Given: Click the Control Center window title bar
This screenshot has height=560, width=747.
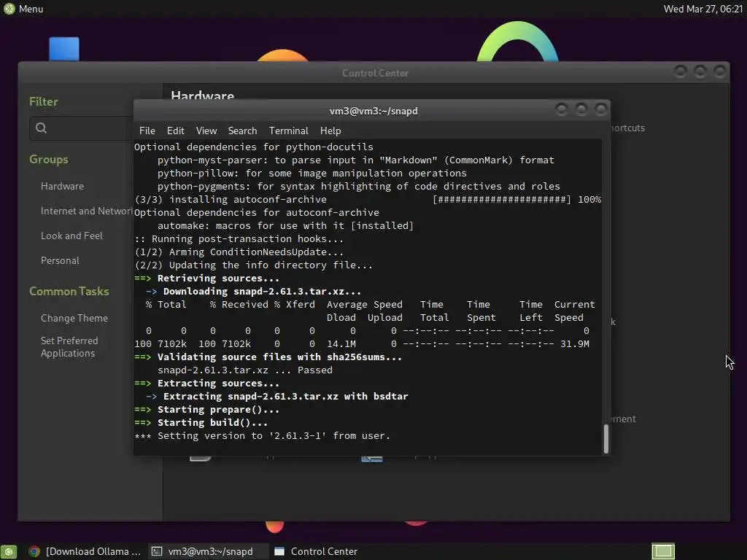Looking at the screenshot, I should click(375, 73).
